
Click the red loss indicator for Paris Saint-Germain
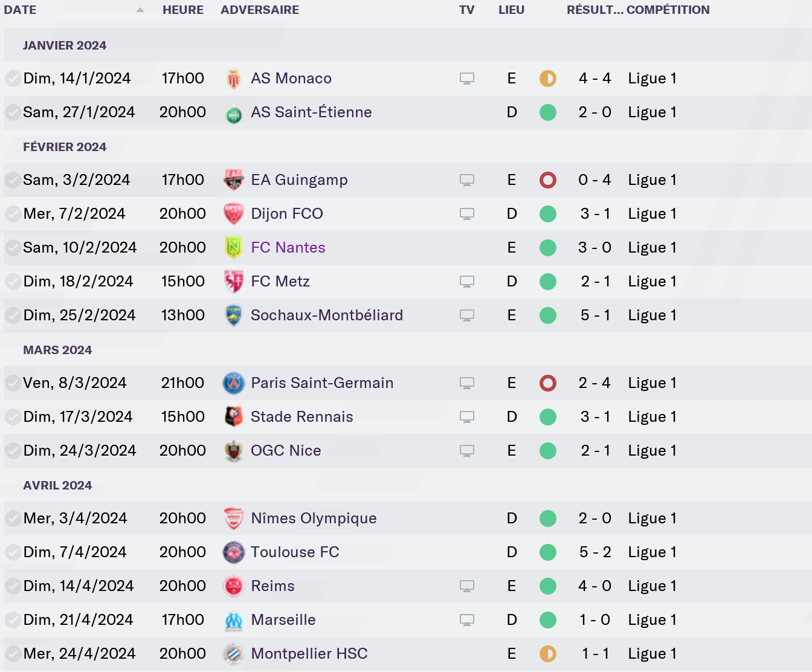pos(548,383)
